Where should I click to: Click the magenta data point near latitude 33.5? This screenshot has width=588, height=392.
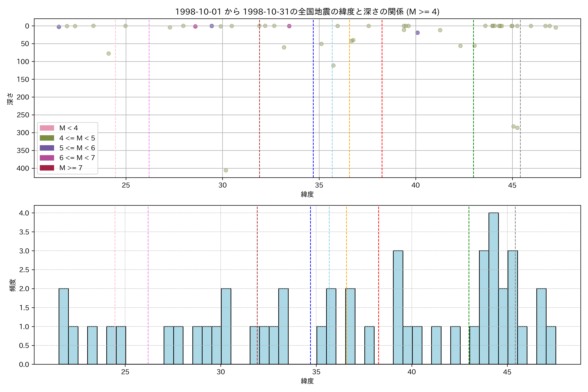point(289,26)
